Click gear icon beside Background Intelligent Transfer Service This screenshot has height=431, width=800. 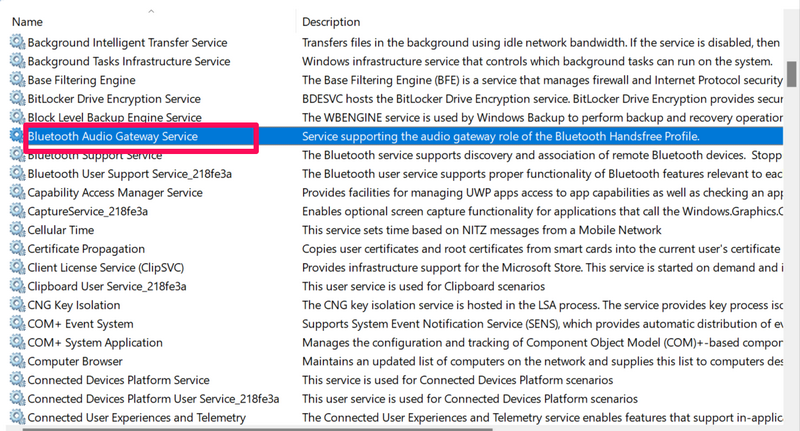point(17,43)
